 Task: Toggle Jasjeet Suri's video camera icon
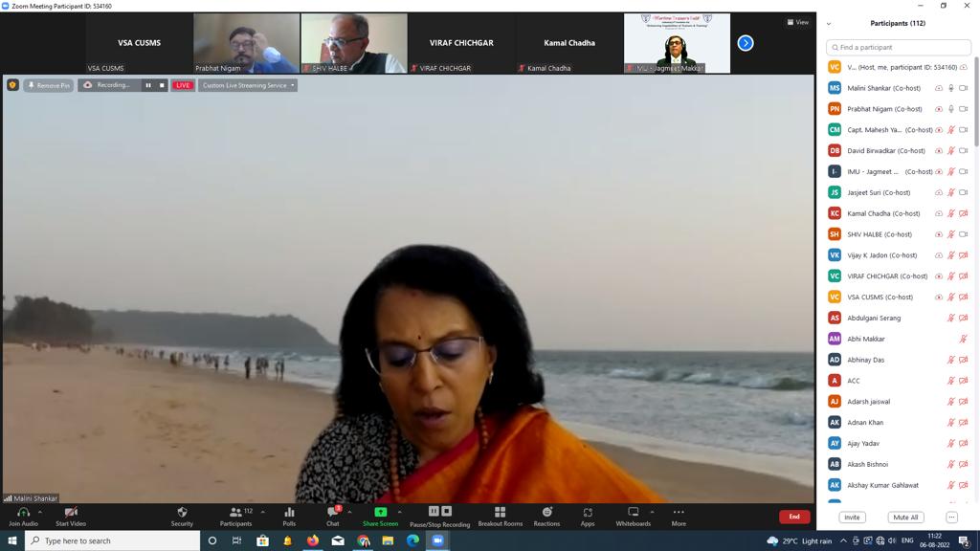(963, 192)
